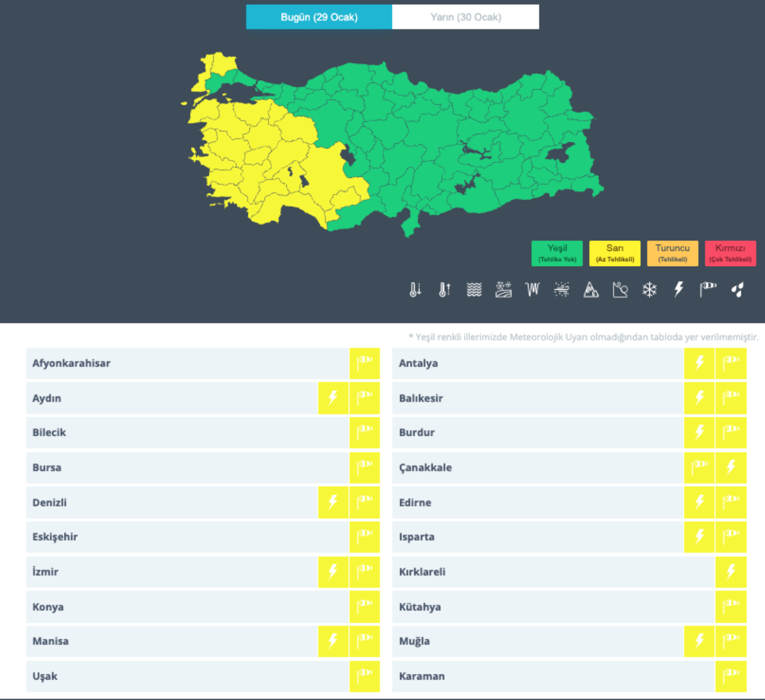Open the wind warning for Çanakkale
Viewport: 765px width, 700px height.
click(699, 467)
